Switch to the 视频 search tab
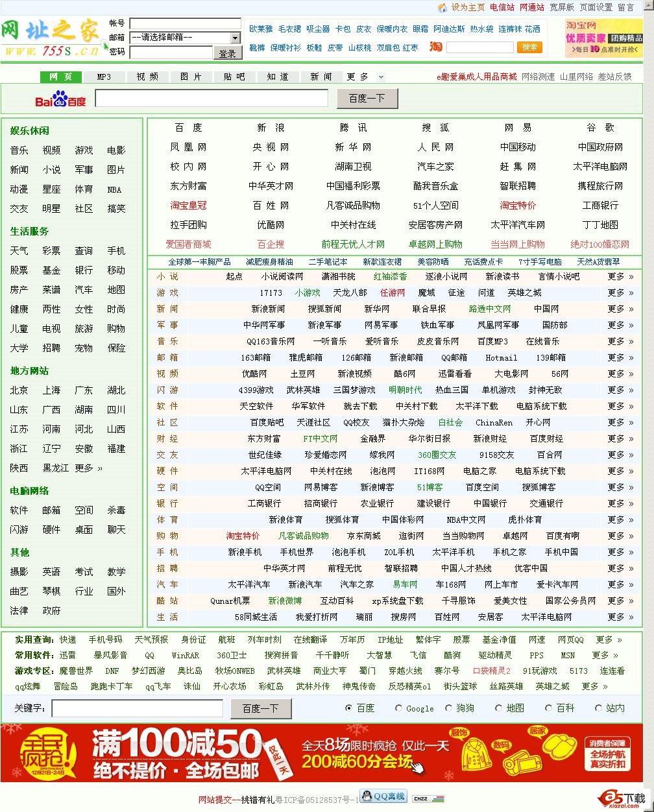 click(147, 77)
